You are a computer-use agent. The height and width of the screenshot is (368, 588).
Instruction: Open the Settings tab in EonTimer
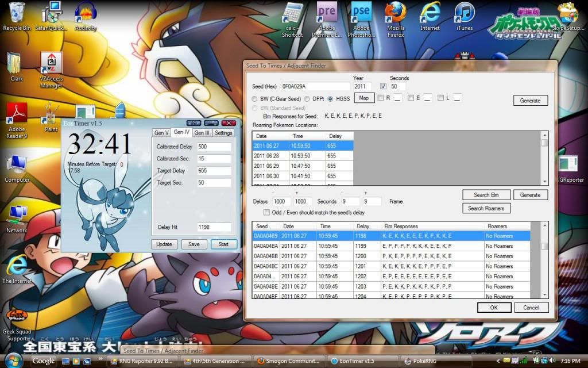[223, 133]
